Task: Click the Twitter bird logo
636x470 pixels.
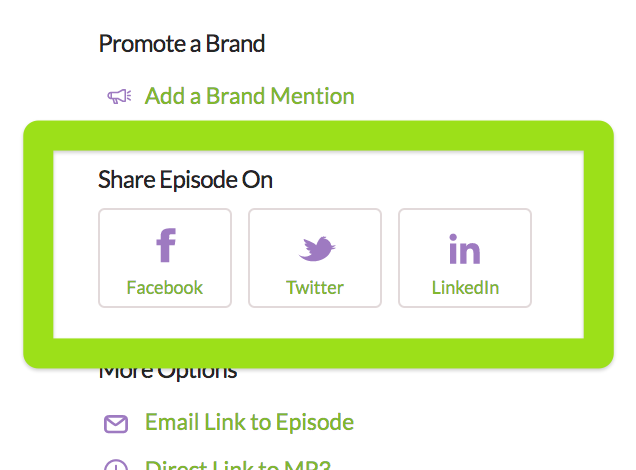Action: tap(316, 248)
